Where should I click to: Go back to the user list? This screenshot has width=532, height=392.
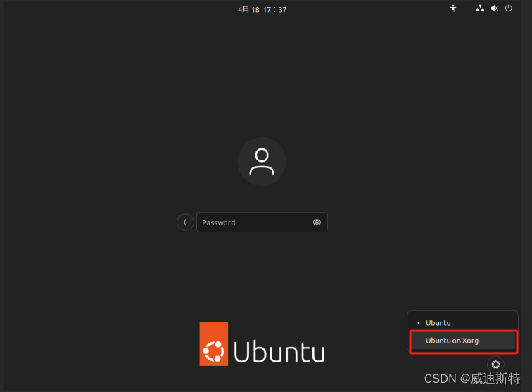tap(185, 222)
